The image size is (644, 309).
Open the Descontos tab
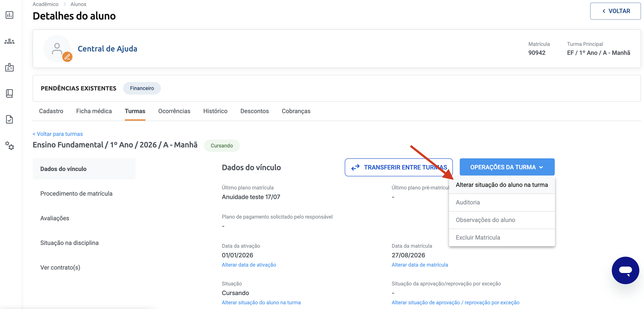pos(254,111)
